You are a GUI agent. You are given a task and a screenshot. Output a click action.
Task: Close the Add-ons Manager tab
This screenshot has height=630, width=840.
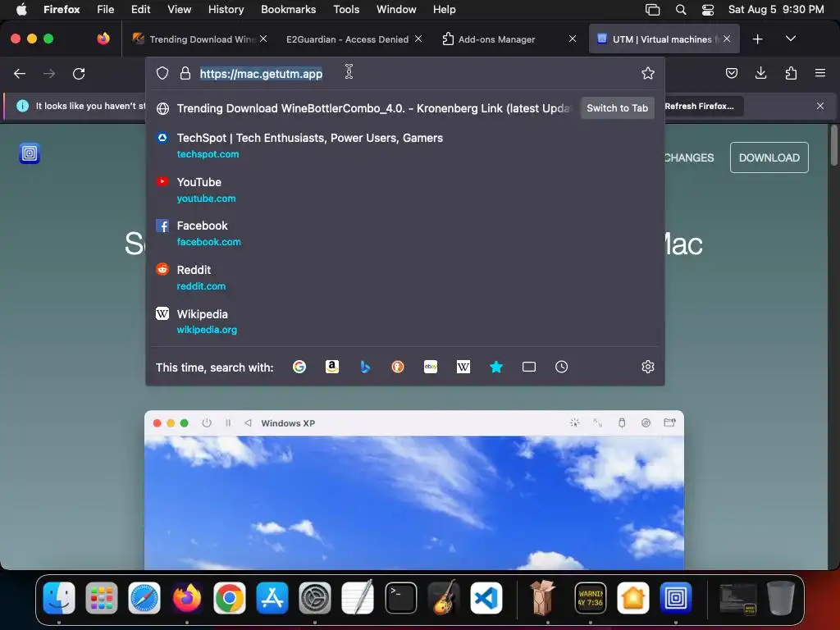point(572,39)
